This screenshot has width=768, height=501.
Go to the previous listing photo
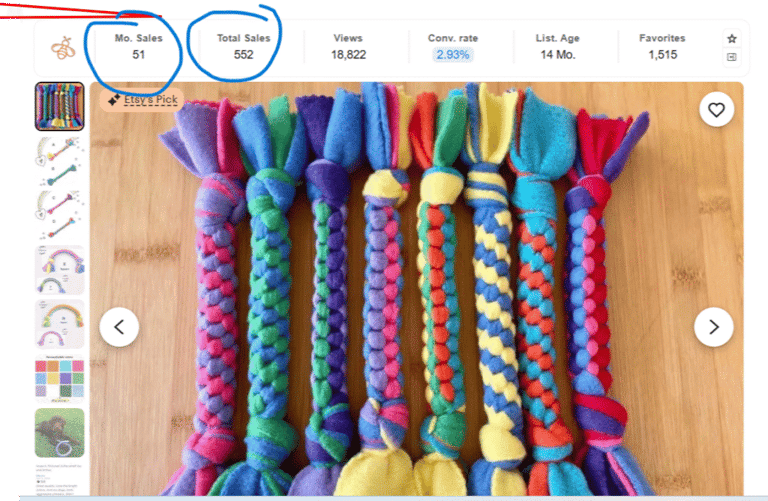119,327
